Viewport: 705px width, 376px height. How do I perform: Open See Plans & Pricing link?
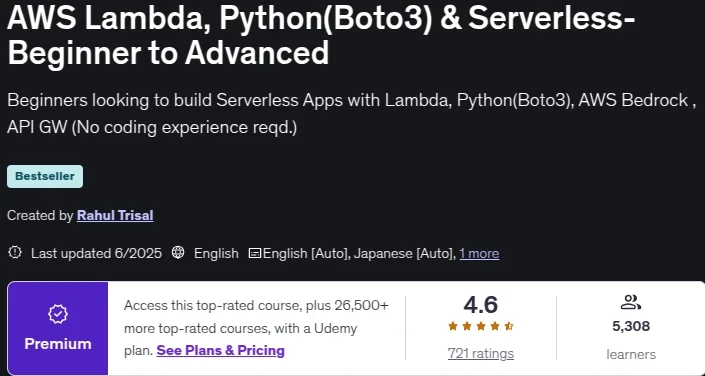(x=220, y=350)
